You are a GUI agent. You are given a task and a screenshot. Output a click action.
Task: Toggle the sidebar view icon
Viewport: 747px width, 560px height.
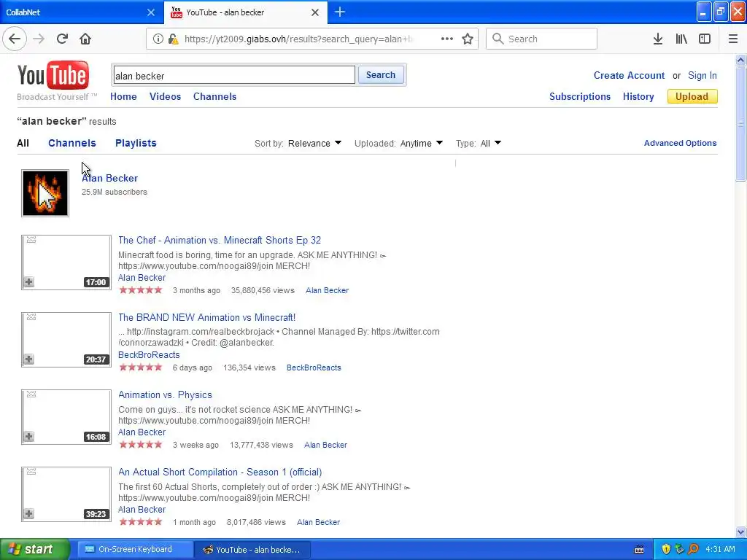coord(705,39)
